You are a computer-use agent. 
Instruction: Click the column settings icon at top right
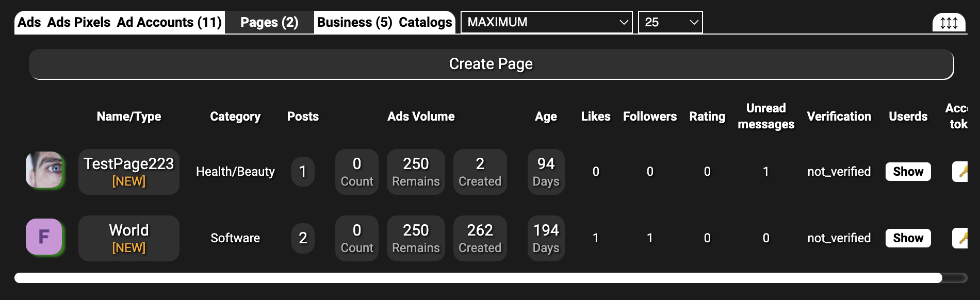click(x=949, y=23)
